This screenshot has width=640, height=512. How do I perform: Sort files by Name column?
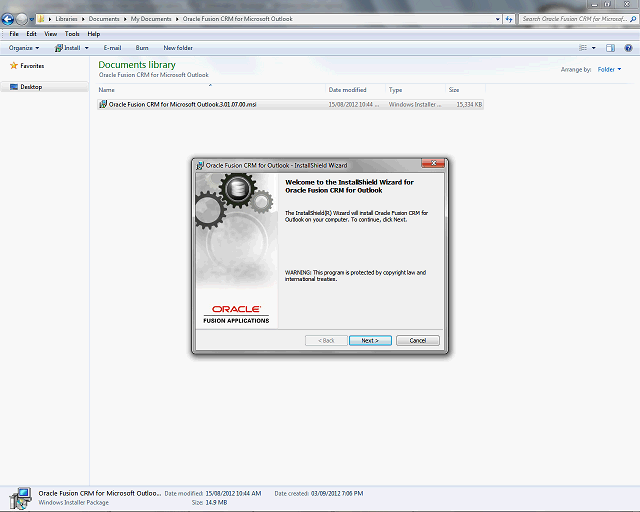coord(211,90)
